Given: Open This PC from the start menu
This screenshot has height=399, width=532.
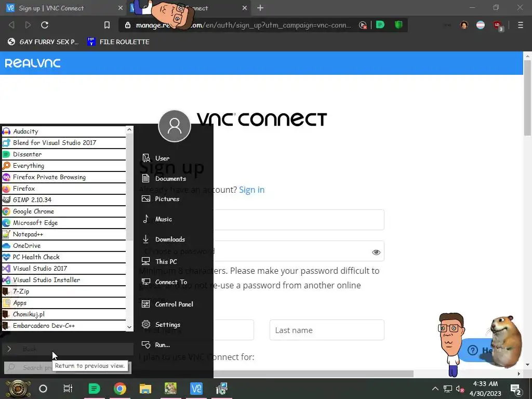Looking at the screenshot, I should click(x=159, y=262).
